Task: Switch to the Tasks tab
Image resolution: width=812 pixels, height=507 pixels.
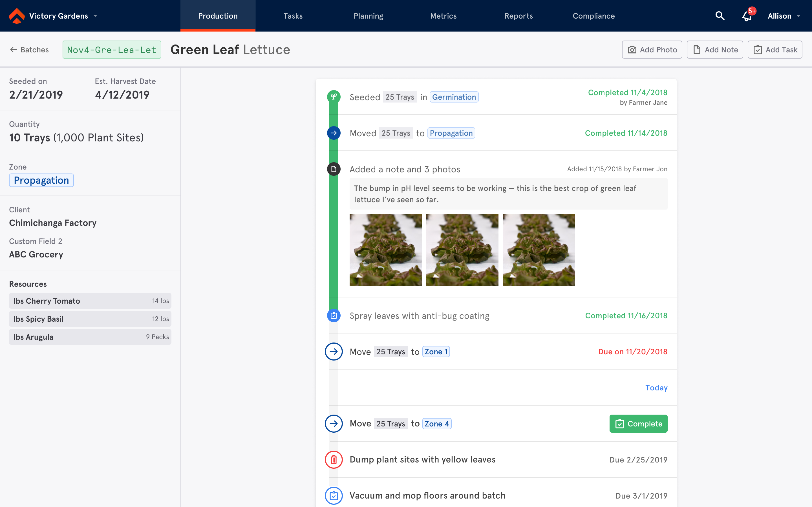Action: 293,16
